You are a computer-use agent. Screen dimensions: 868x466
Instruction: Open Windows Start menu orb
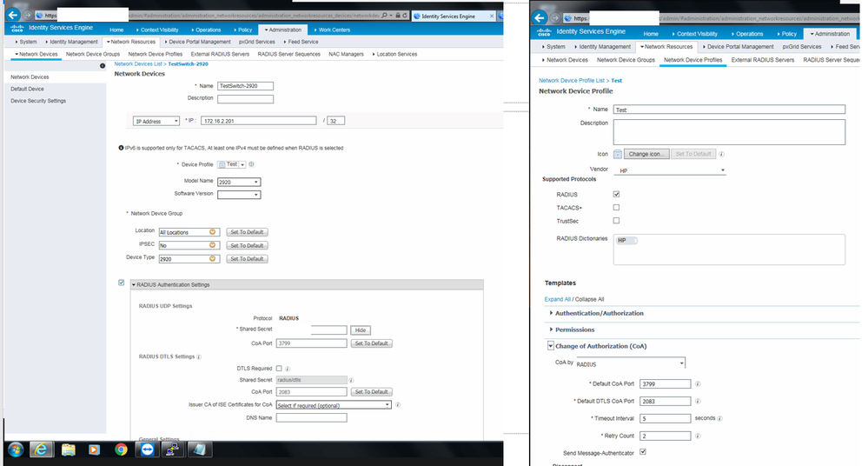click(16, 449)
